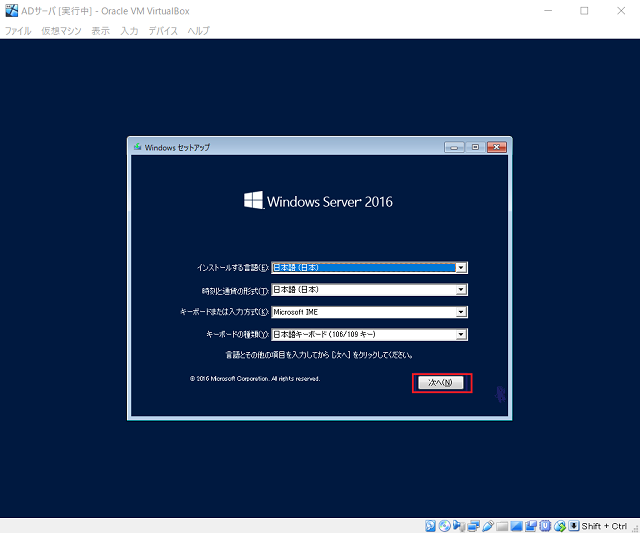
Task: Click the Microsoft IME field
Action: tap(369, 312)
